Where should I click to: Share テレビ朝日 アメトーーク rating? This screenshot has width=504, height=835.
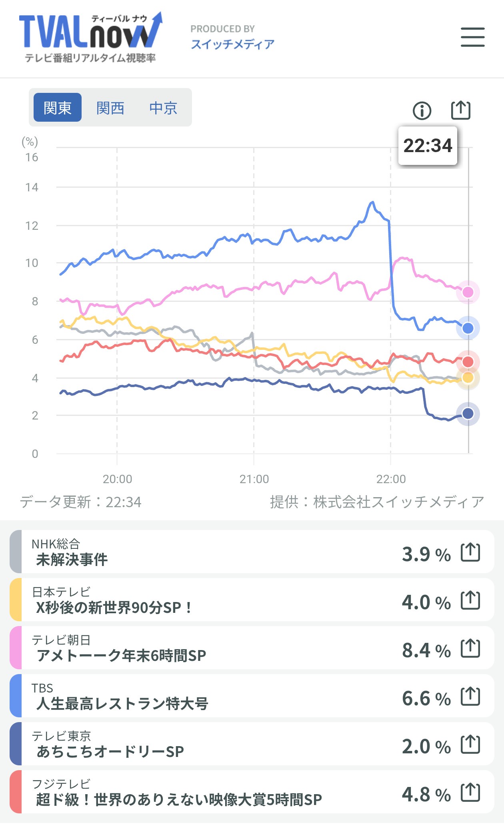coord(470,648)
